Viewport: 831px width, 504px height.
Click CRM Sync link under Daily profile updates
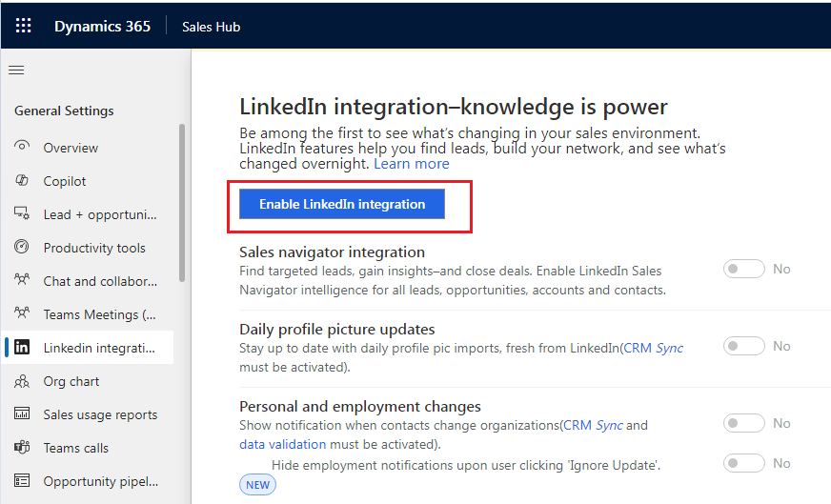tap(653, 348)
